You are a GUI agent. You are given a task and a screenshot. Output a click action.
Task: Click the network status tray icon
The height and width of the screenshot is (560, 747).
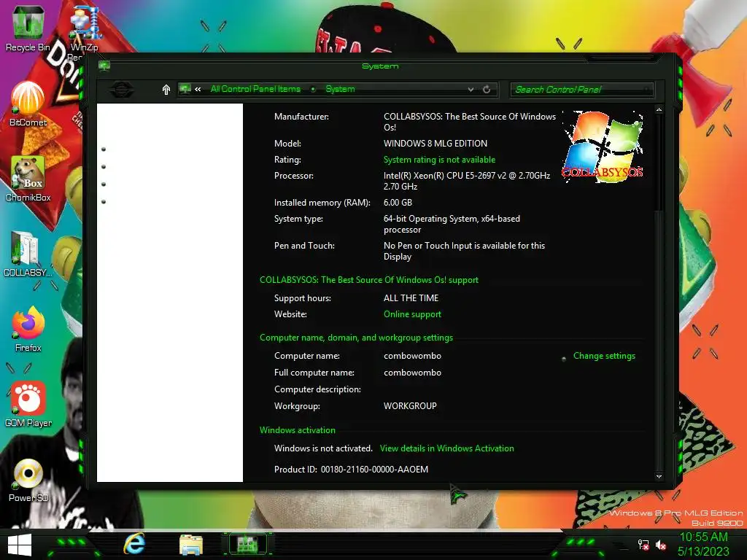(643, 545)
